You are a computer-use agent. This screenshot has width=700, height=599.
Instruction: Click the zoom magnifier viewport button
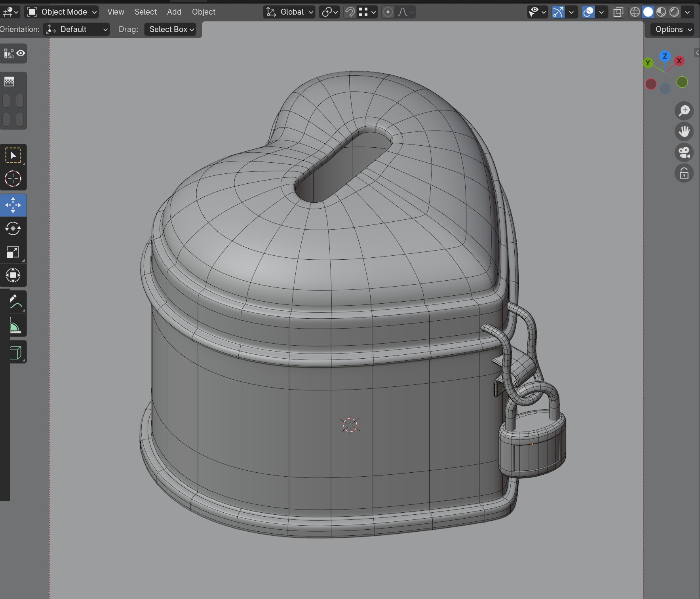(684, 110)
